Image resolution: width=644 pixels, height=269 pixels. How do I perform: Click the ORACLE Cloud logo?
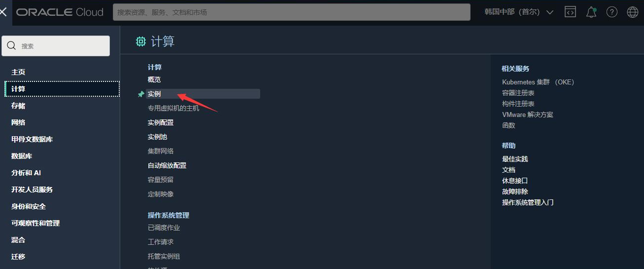pyautogui.click(x=60, y=12)
